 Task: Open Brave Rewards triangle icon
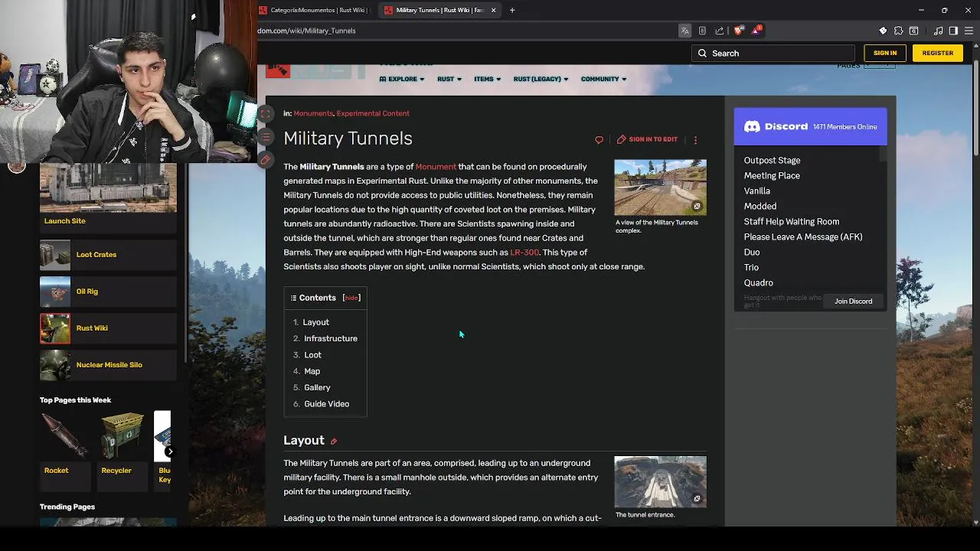[756, 31]
